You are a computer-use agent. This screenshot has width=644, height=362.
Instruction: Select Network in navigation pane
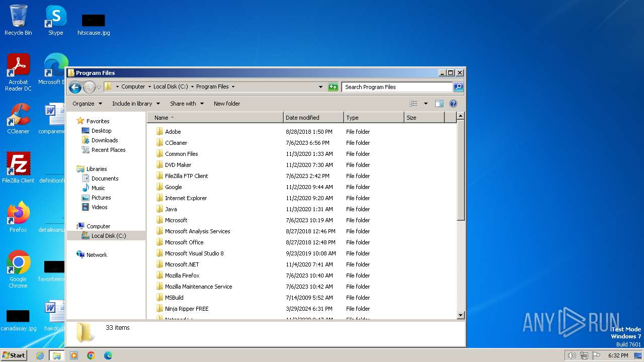coord(97,255)
